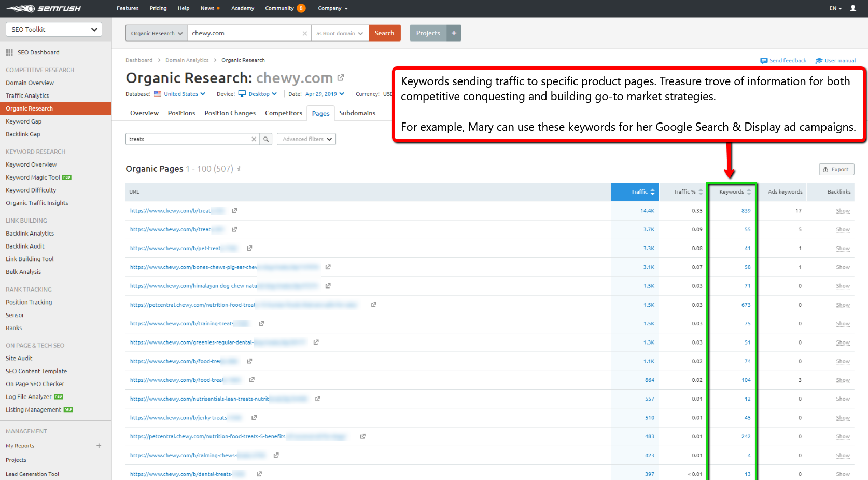Click the orange Search button
This screenshot has height=480, width=868.
[384, 33]
